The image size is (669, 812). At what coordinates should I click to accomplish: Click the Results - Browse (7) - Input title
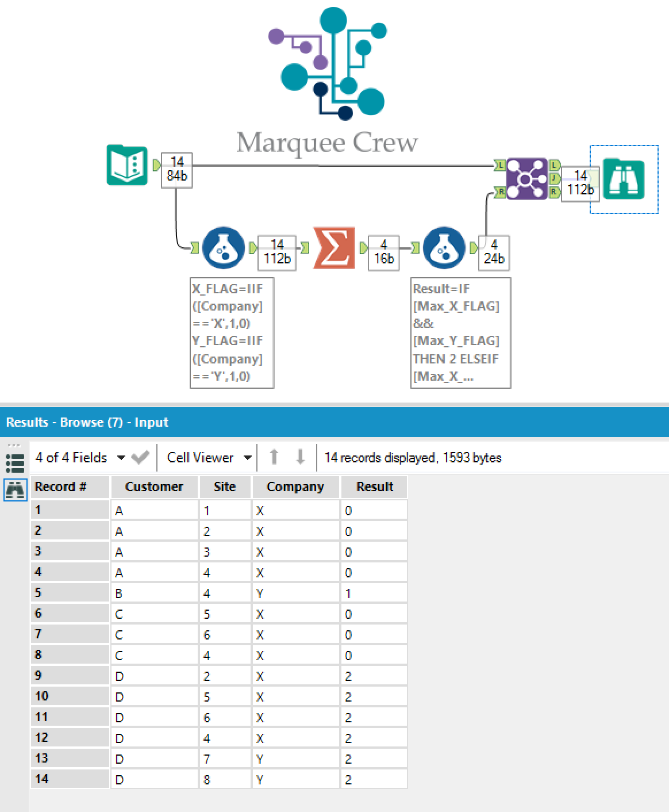[87, 422]
